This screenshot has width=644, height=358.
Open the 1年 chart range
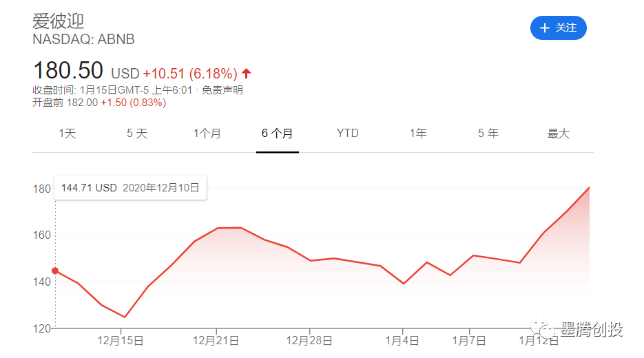[418, 134]
